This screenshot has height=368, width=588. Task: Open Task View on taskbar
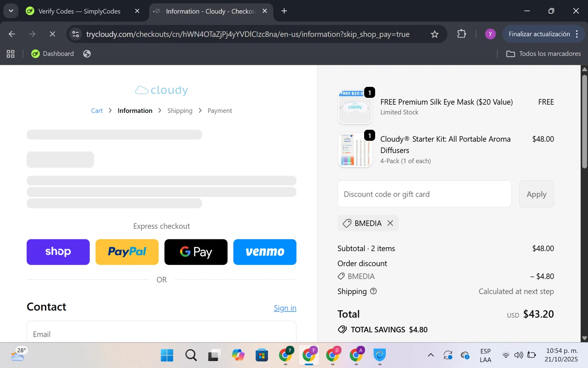pos(214,355)
